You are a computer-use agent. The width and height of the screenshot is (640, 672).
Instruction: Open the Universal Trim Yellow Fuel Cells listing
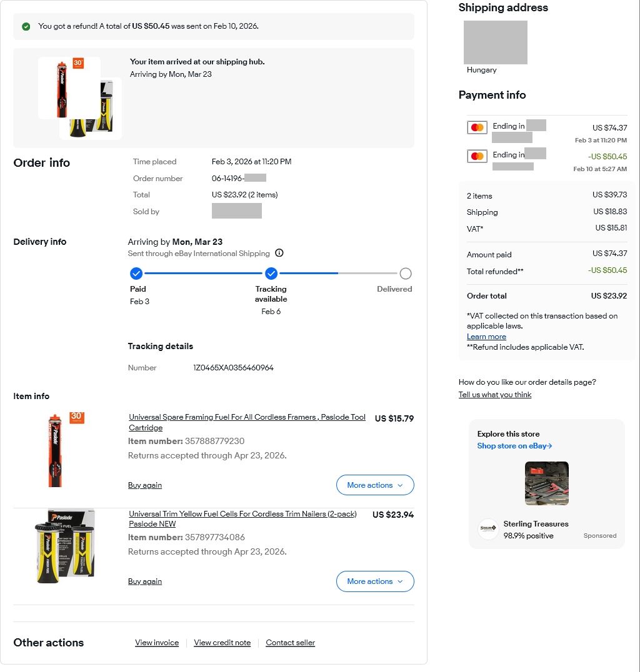(x=242, y=514)
